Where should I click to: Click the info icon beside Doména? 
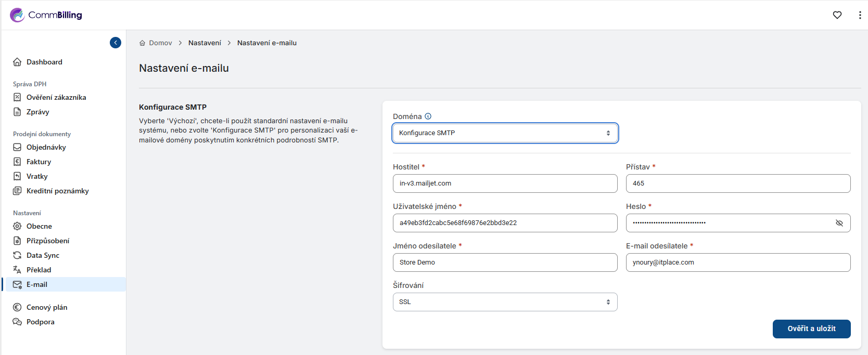pos(428,116)
